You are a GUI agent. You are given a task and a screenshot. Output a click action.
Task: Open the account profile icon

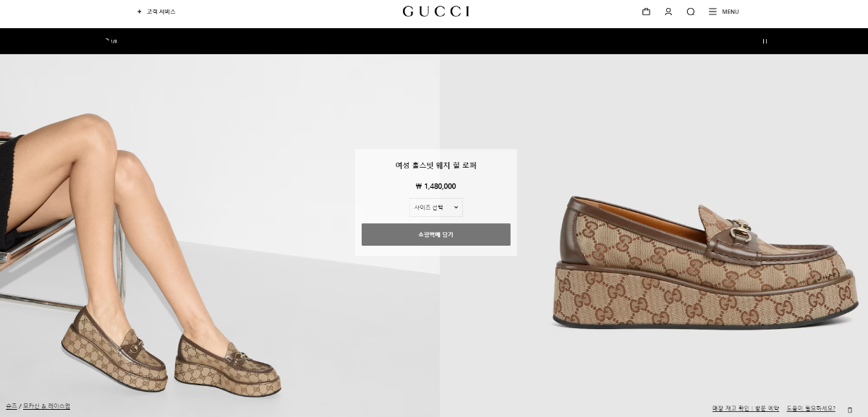(x=668, y=12)
